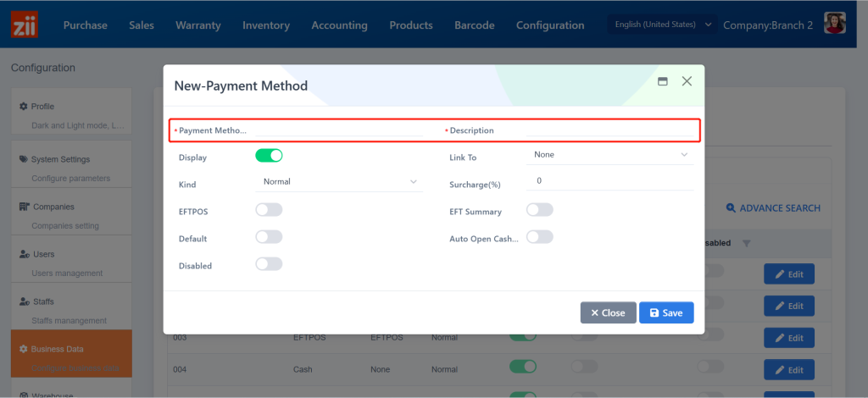
Task: Close dialog using the X icon
Action: (x=687, y=81)
